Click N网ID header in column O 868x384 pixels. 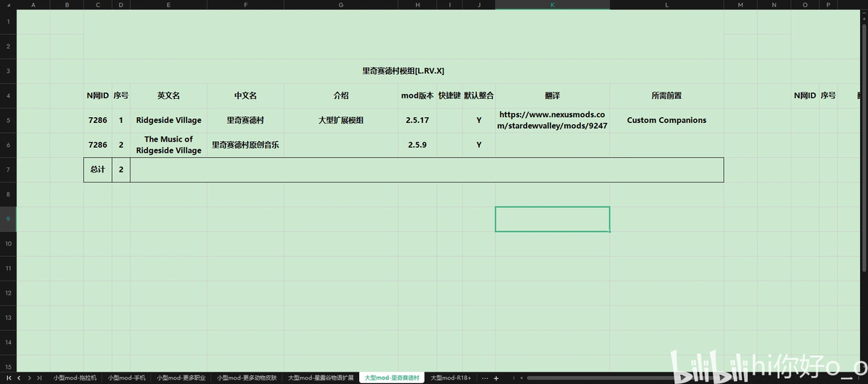(x=805, y=95)
